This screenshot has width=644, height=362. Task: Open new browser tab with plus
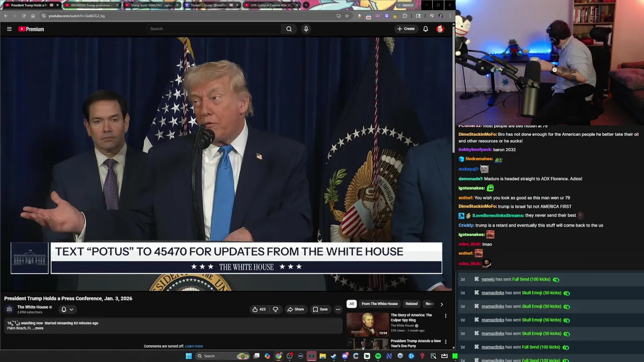(306, 5)
